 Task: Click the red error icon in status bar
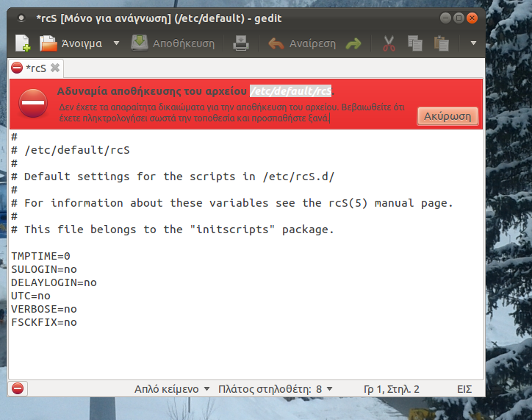click(x=18, y=388)
